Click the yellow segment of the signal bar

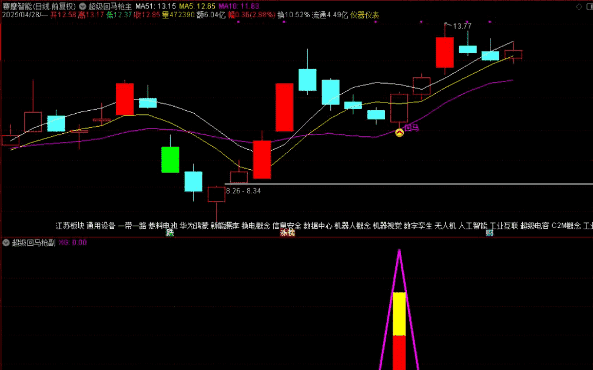(x=399, y=314)
